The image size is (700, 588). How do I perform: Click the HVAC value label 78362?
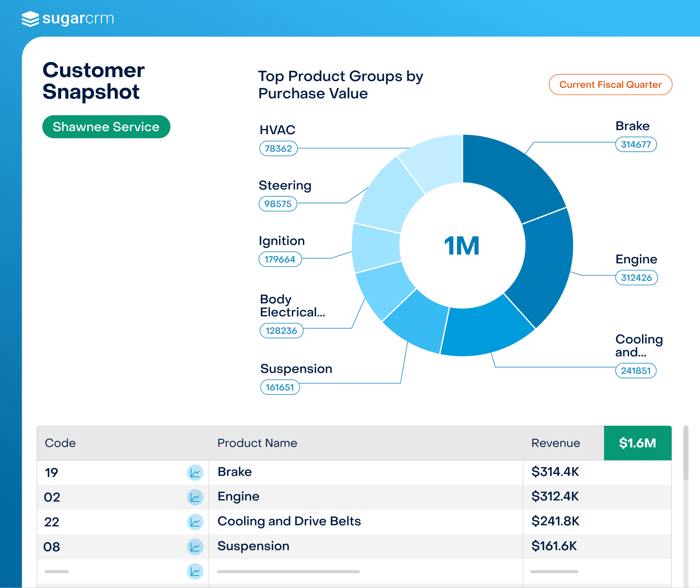[x=278, y=149]
